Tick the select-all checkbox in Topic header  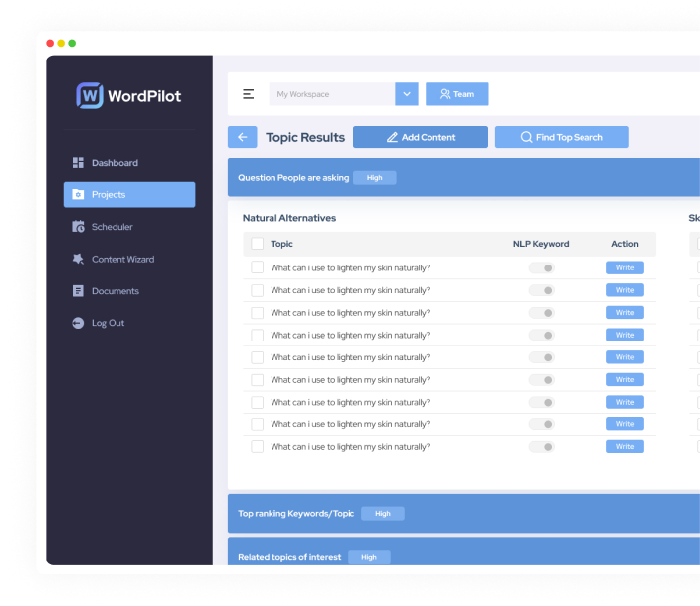point(257,244)
